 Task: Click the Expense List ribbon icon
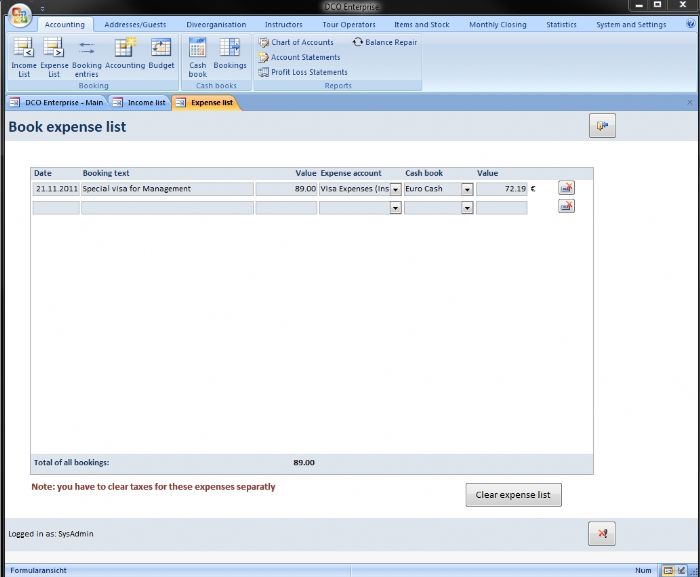(x=54, y=56)
